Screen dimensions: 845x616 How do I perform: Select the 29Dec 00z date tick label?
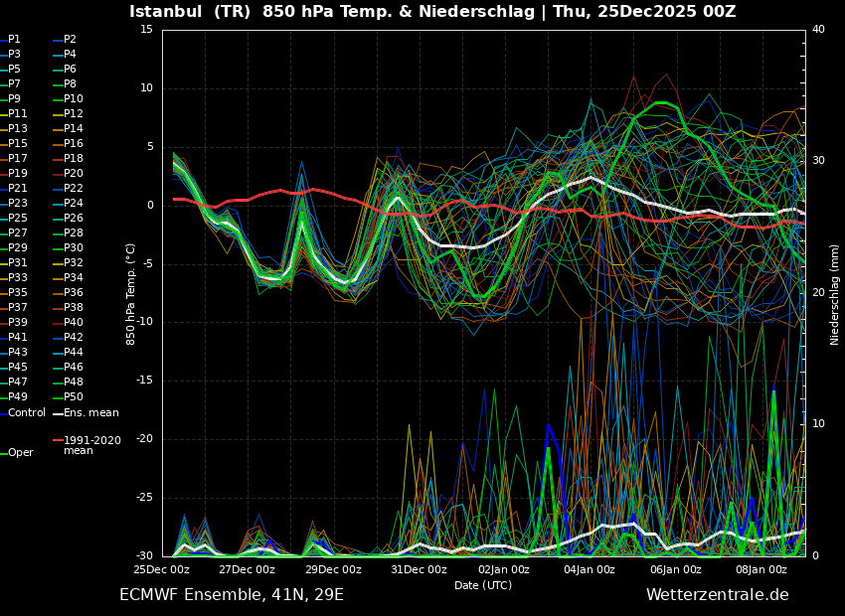click(334, 569)
